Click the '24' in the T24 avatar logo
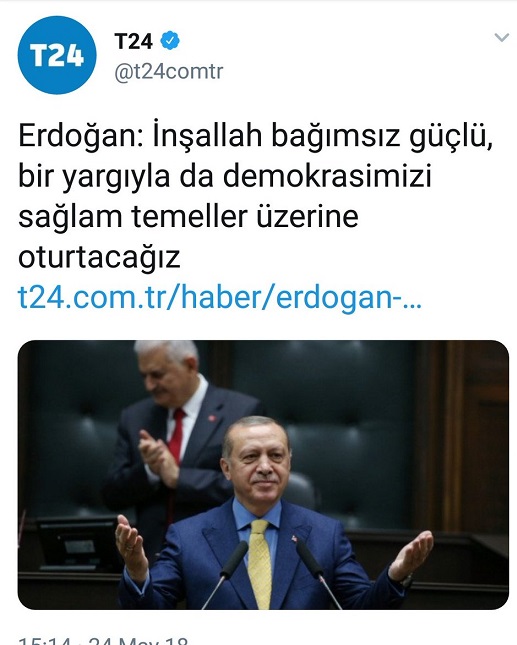Screen dimensions: 517x645 click(x=69, y=55)
